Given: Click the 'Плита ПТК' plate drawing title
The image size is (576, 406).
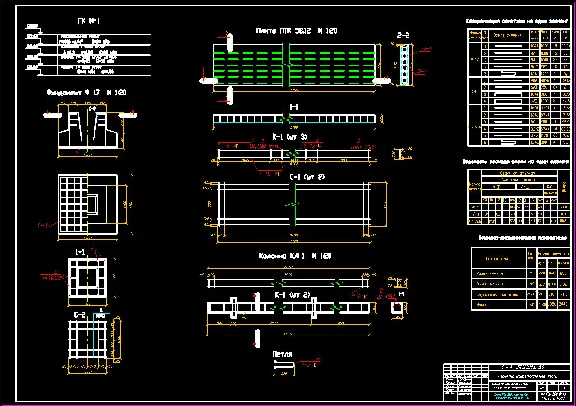Looking at the screenshot, I should 296,31.
